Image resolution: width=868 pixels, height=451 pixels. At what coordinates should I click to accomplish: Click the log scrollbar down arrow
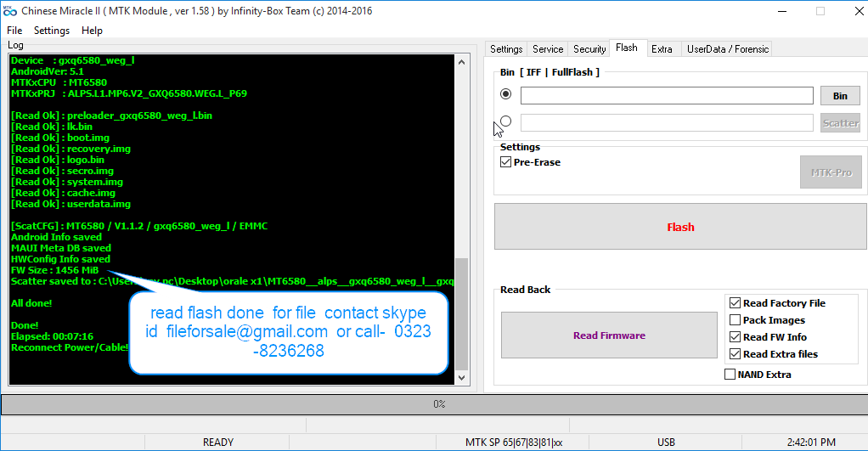coord(462,378)
